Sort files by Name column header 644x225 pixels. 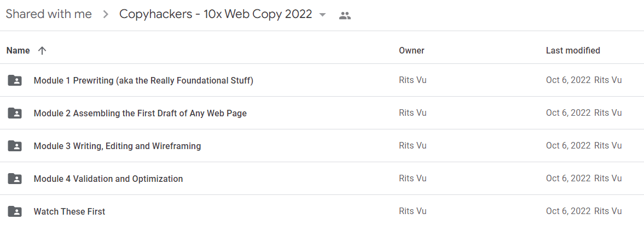(18, 50)
